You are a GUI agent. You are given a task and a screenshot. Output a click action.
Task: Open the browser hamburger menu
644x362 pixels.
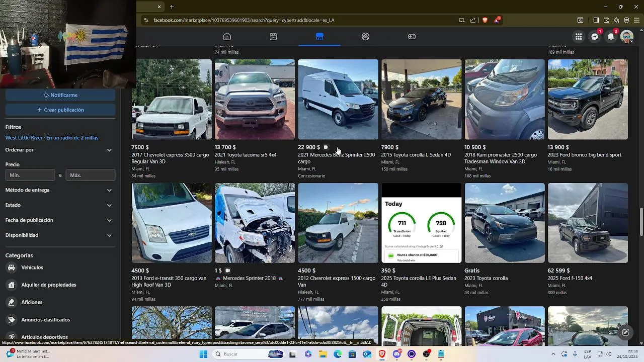coord(637,20)
